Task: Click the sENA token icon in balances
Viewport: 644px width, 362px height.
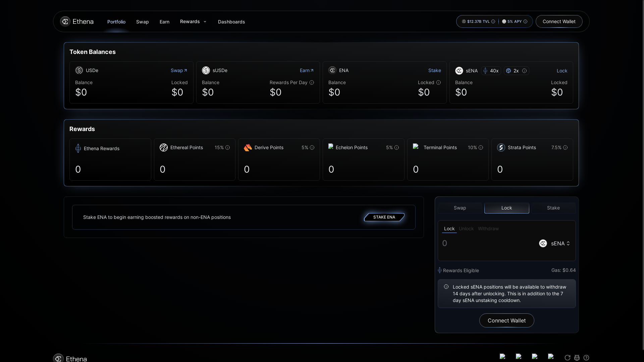Action: pyautogui.click(x=459, y=71)
